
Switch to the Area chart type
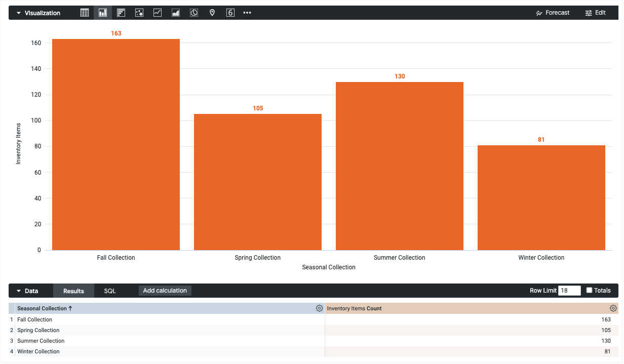point(175,12)
